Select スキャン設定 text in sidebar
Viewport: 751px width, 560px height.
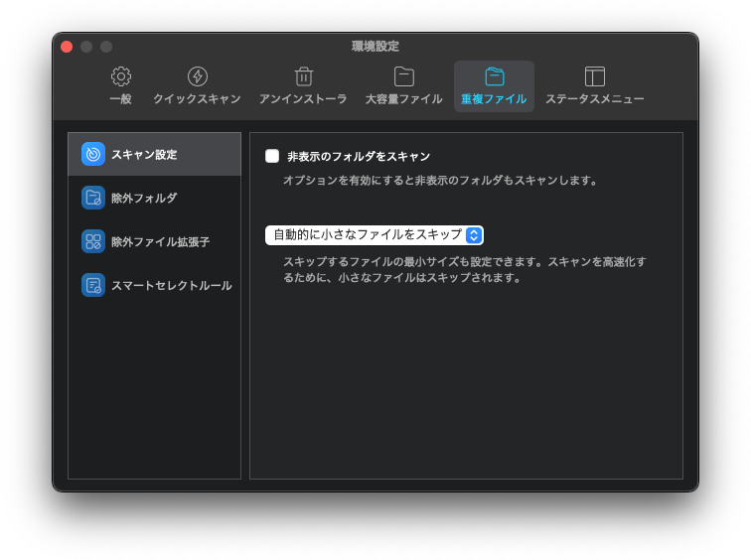[x=144, y=155]
